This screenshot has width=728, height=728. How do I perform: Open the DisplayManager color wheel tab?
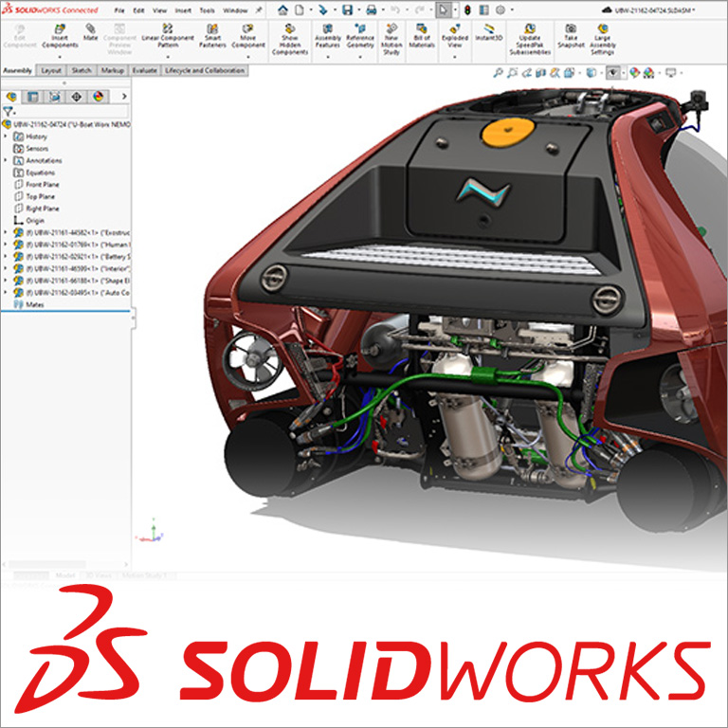98,97
